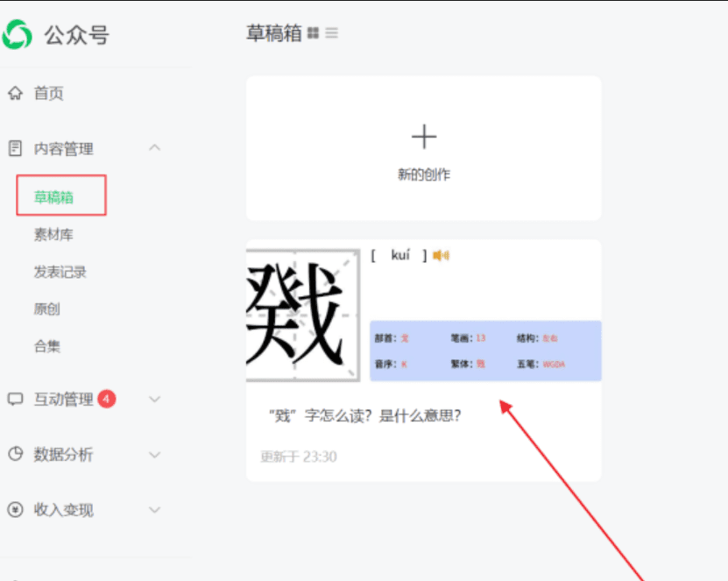Click the 数据分析 pie chart icon
This screenshot has height=581, width=728.
pos(15,455)
